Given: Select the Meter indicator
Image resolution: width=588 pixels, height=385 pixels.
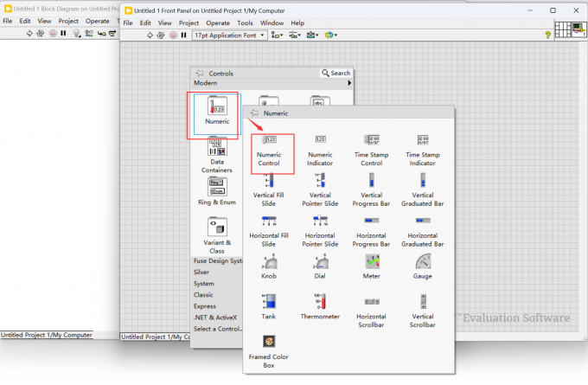Looking at the screenshot, I should (x=371, y=266).
